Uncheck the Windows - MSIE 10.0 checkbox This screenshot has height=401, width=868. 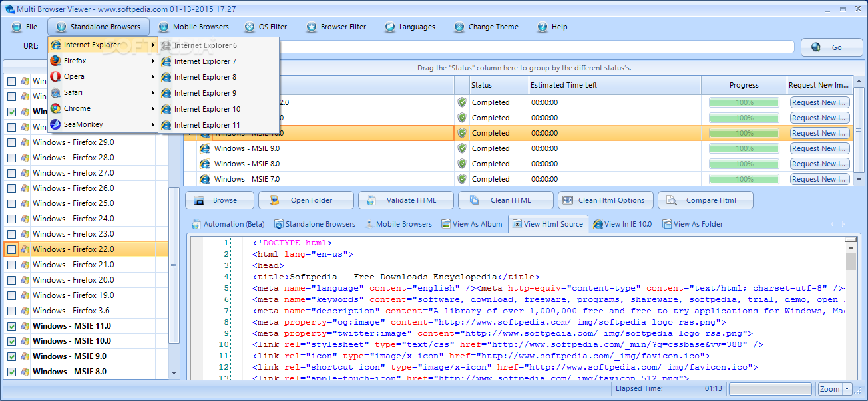pyautogui.click(x=11, y=341)
